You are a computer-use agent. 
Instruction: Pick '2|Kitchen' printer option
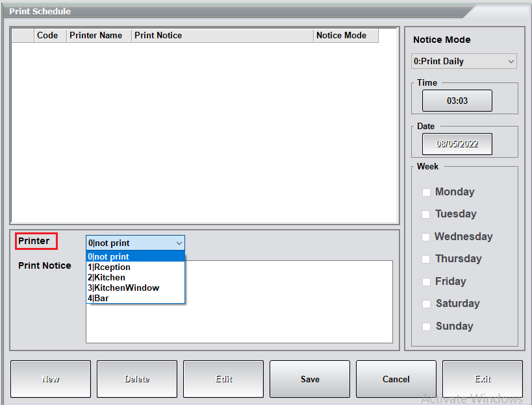tap(135, 278)
